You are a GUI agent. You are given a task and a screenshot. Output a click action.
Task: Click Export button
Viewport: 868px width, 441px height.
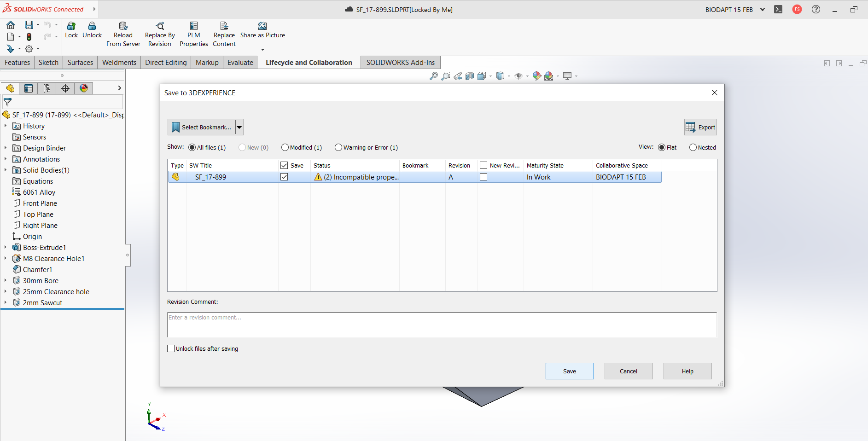[700, 127]
